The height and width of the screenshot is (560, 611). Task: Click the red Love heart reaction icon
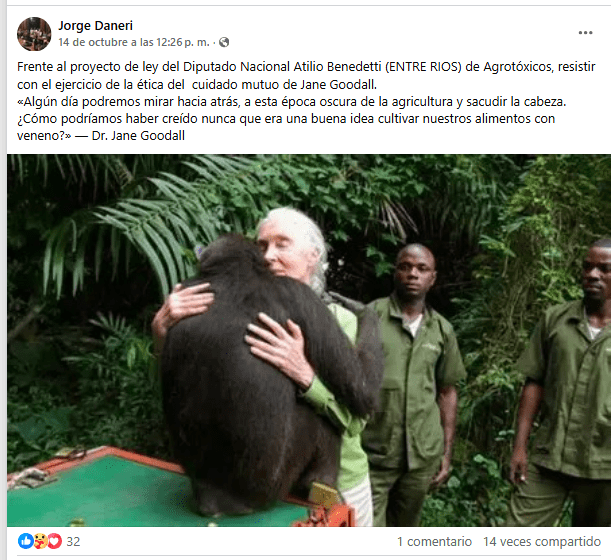(x=55, y=541)
